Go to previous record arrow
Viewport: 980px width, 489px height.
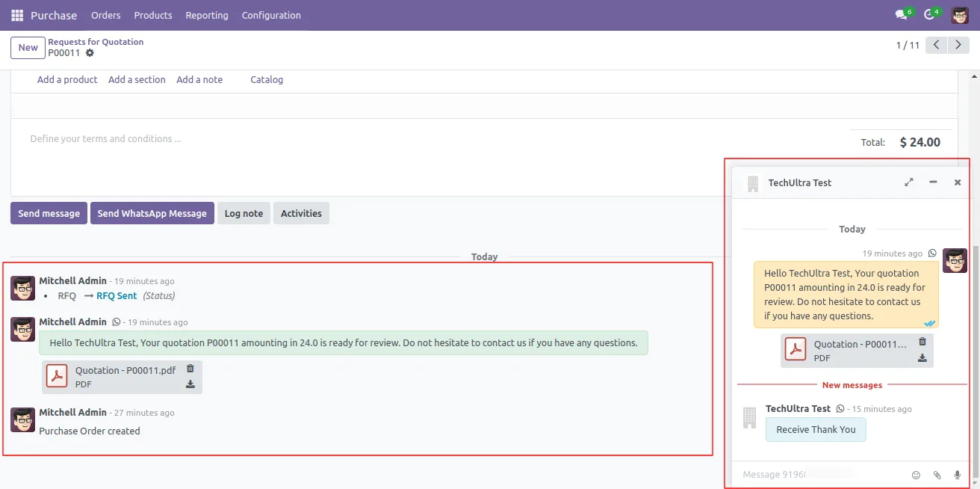point(937,45)
